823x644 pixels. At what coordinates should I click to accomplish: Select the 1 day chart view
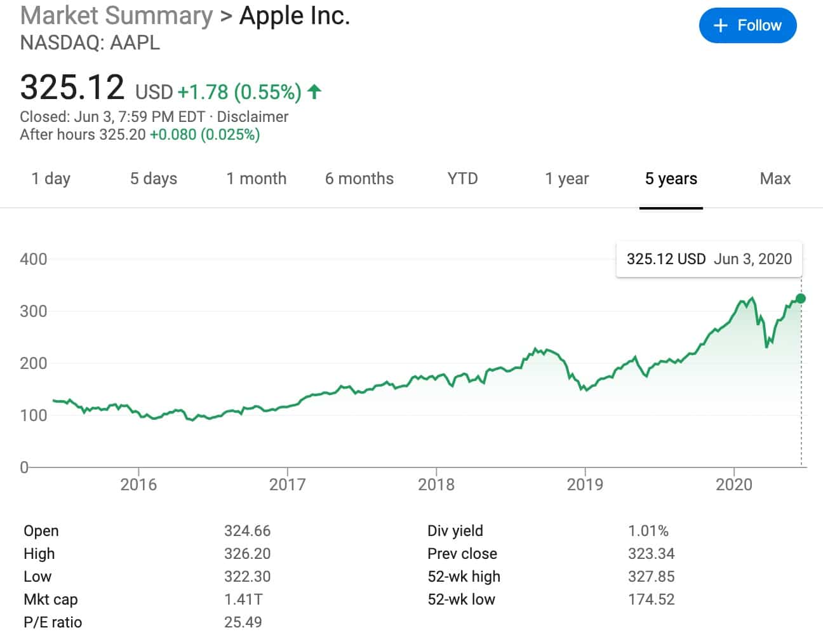point(51,179)
